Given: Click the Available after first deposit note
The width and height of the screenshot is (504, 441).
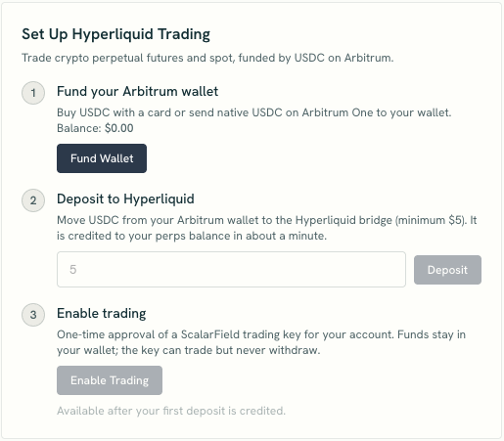Looking at the screenshot, I should click(x=171, y=411).
